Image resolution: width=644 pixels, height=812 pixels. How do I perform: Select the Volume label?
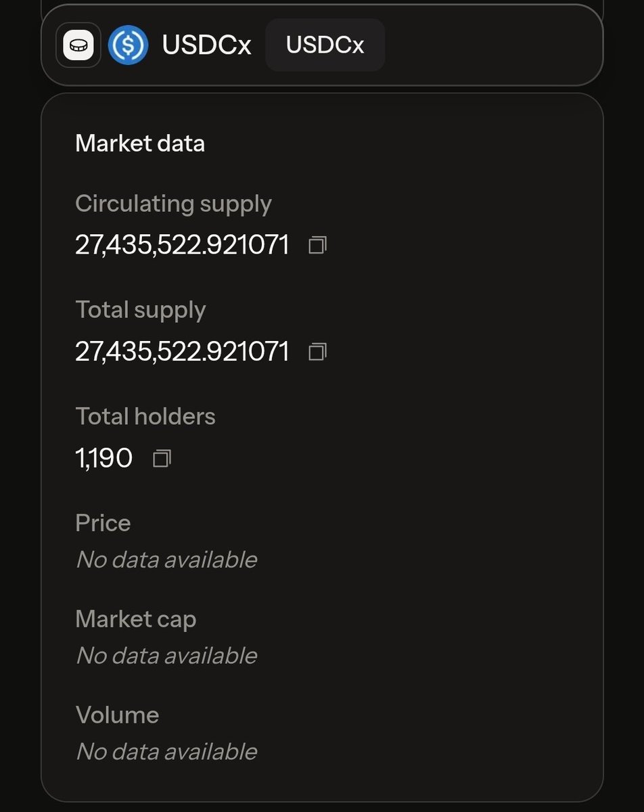[117, 715]
